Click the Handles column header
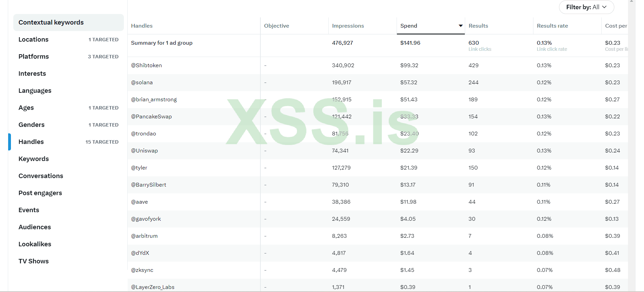 point(142,26)
